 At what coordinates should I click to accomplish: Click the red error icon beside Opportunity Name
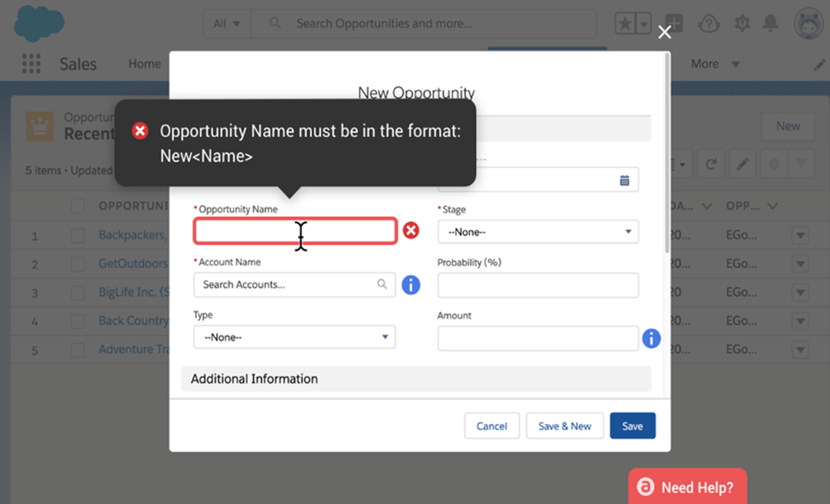411,231
